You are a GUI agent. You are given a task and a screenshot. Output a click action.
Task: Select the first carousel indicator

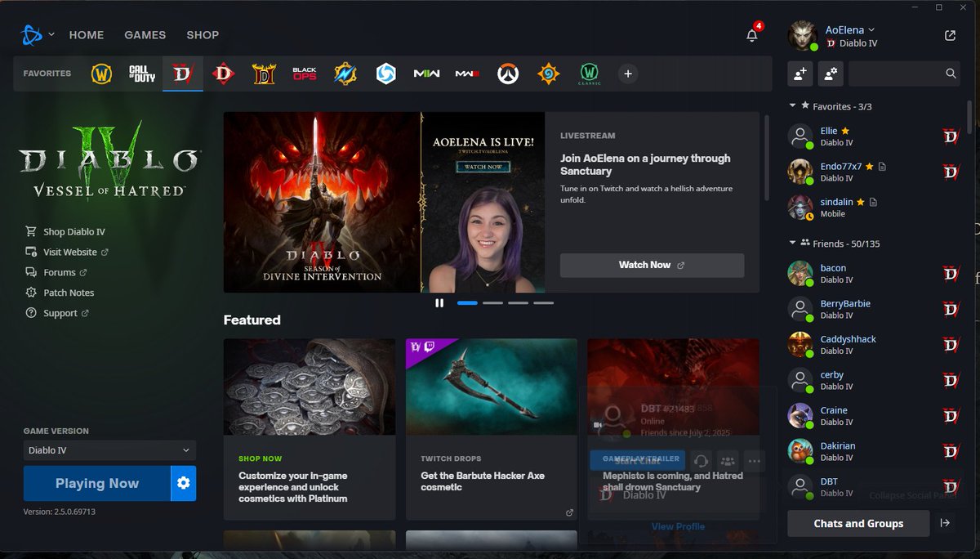coord(467,303)
